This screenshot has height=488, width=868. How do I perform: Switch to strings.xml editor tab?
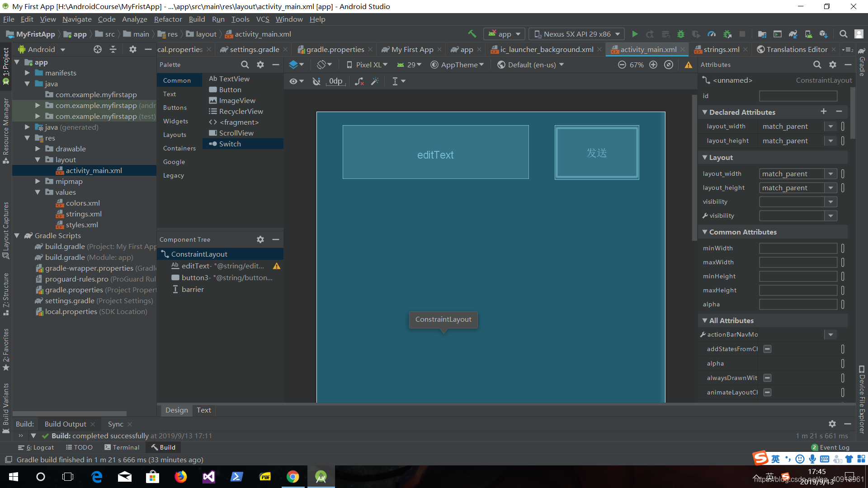[x=721, y=49]
